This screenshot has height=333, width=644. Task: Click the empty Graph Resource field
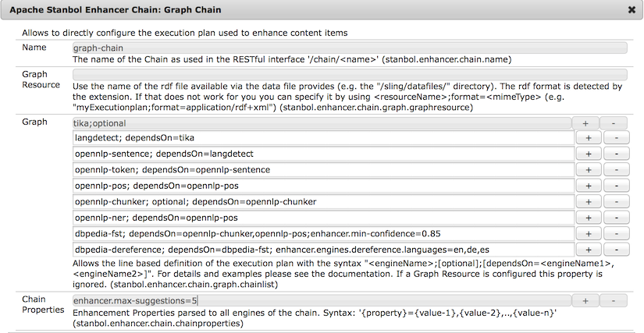coord(349,75)
